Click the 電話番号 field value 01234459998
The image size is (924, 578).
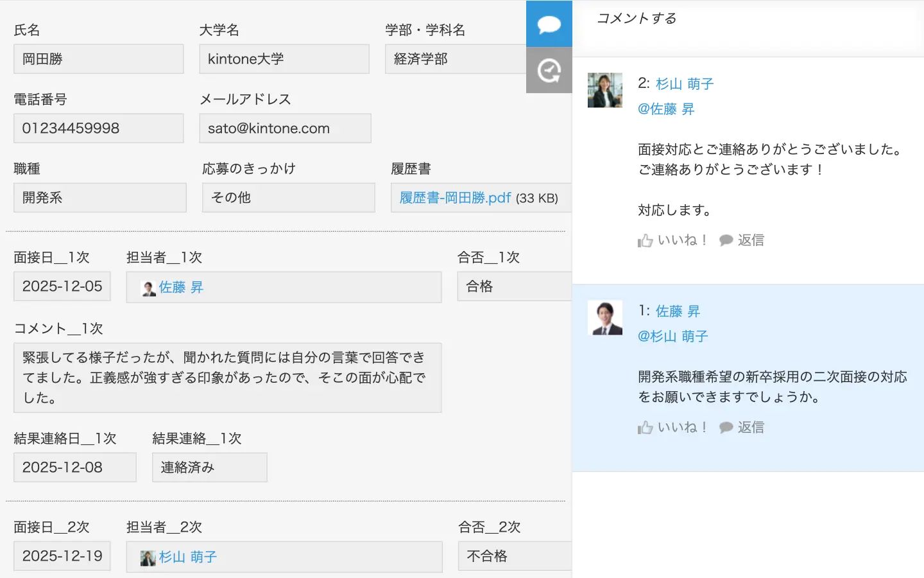coord(98,128)
